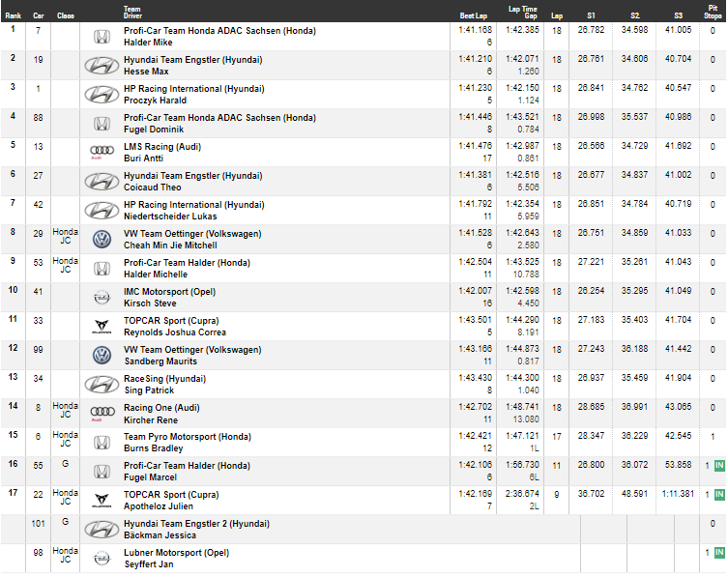Click car number 101
The image size is (728, 577).
(38, 524)
